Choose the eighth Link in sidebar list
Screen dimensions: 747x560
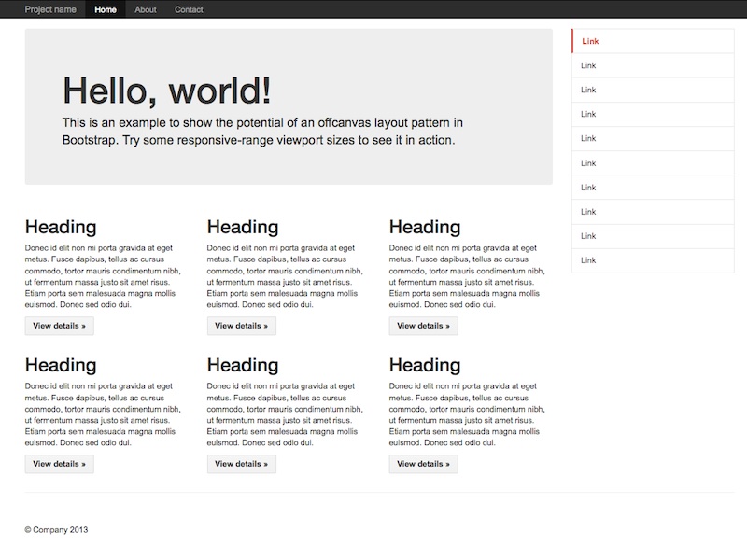coord(652,212)
